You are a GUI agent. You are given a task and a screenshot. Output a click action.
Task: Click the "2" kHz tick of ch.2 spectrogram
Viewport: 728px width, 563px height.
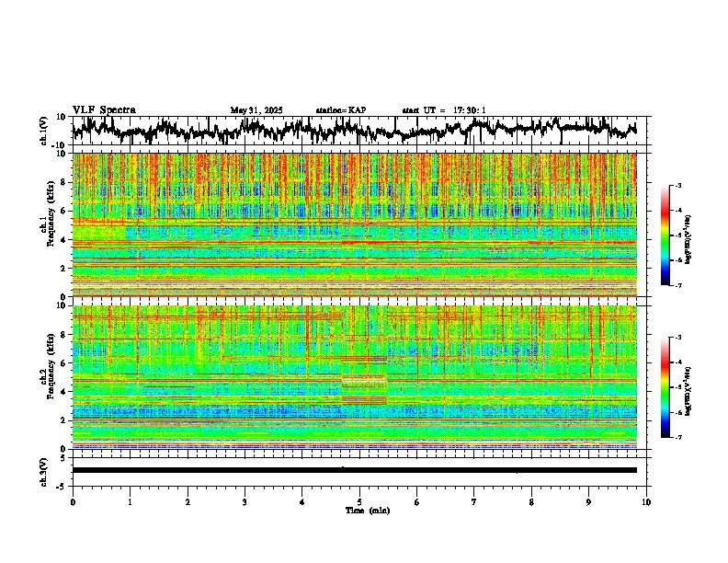click(65, 420)
